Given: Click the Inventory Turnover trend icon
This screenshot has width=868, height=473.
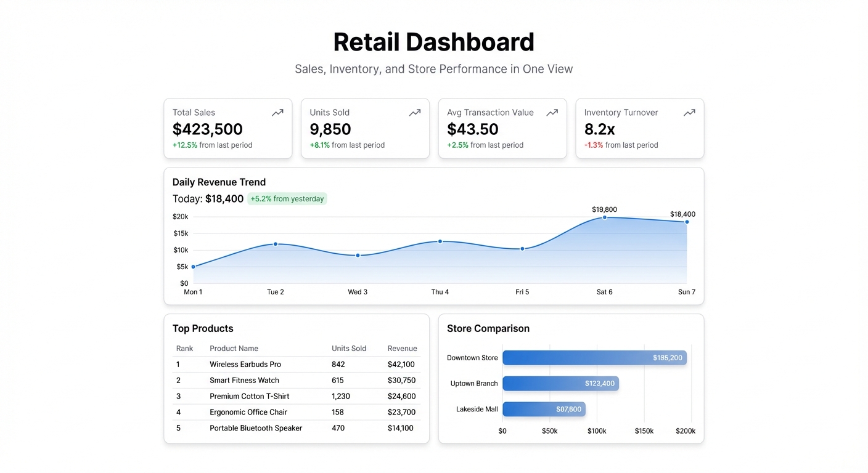Looking at the screenshot, I should 689,113.
